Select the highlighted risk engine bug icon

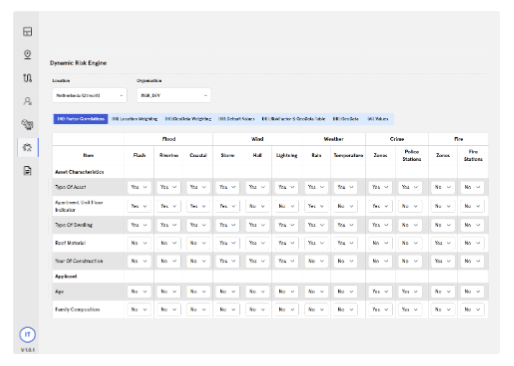[27, 147]
